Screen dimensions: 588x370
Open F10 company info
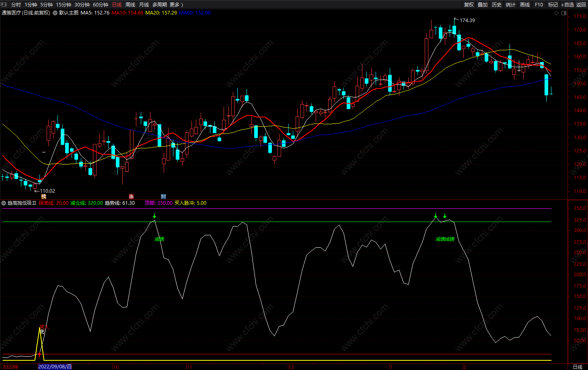[539, 5]
